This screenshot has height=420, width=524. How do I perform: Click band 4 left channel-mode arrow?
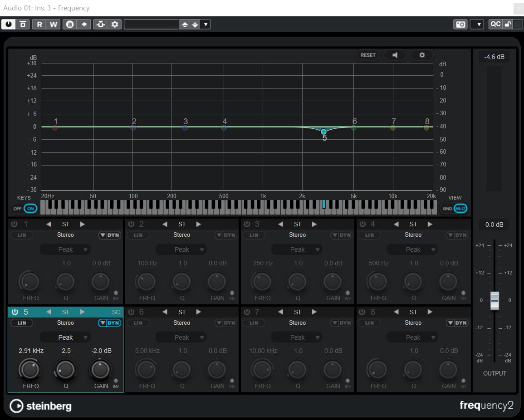(x=397, y=224)
